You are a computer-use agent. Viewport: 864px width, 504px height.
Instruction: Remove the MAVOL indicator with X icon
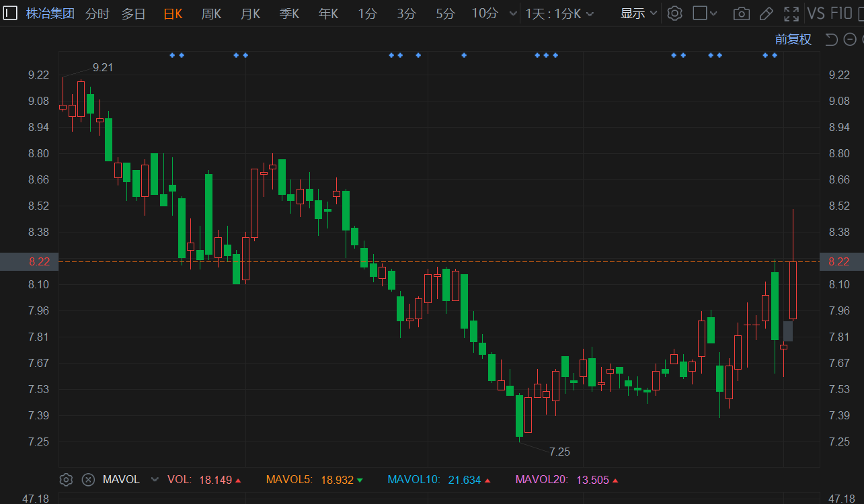coord(88,480)
